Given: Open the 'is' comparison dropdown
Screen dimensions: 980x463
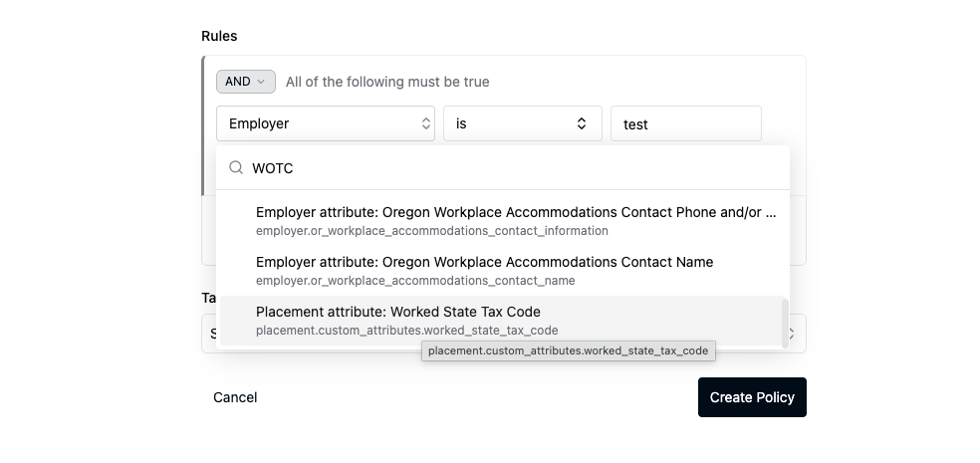Looking at the screenshot, I should click(523, 123).
